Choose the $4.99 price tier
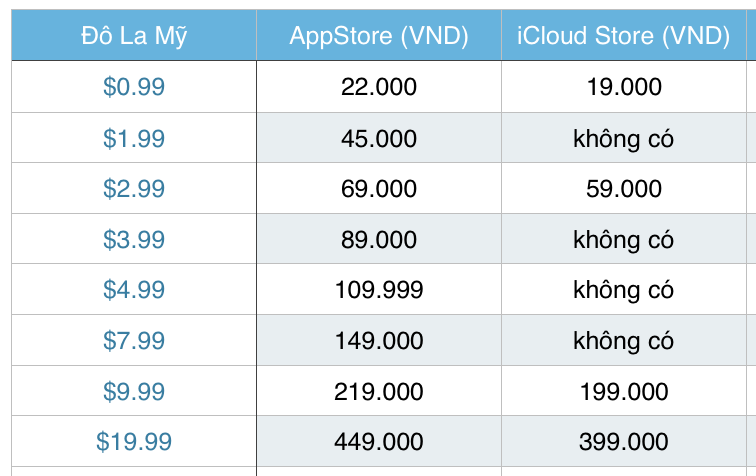 (x=134, y=290)
